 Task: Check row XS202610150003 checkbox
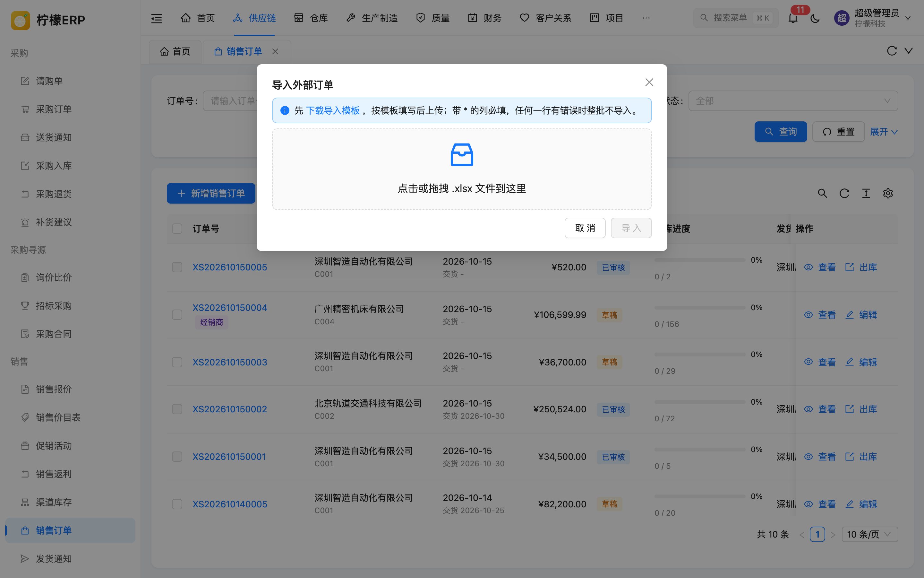click(x=177, y=362)
